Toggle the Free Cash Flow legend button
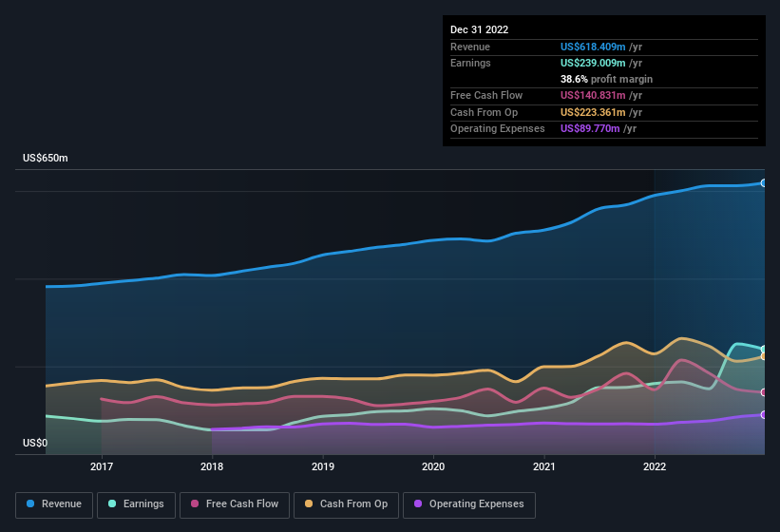780x532 pixels. [x=235, y=504]
